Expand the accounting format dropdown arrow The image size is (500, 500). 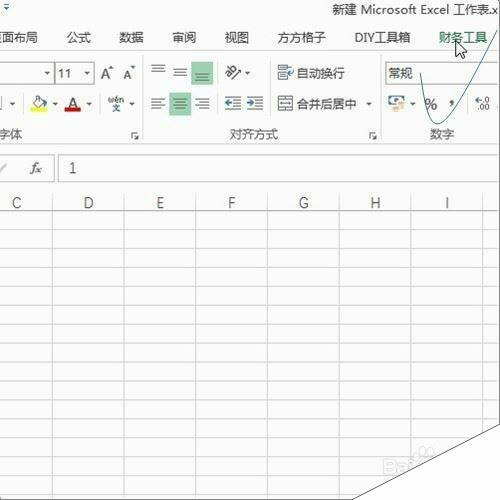(413, 104)
